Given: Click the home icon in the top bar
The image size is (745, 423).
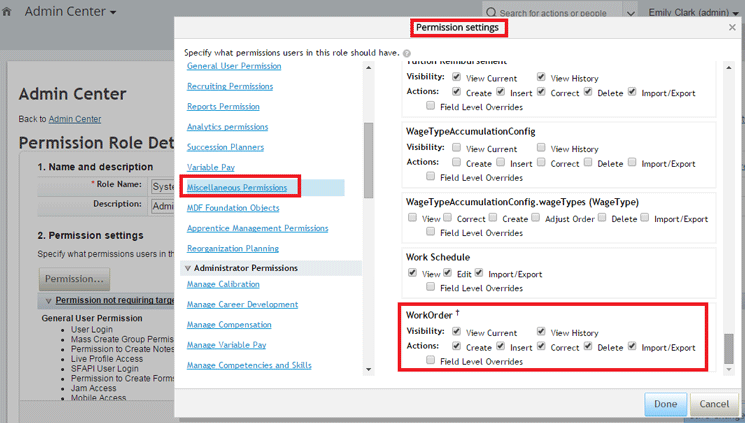Looking at the screenshot, I should tap(7, 12).
